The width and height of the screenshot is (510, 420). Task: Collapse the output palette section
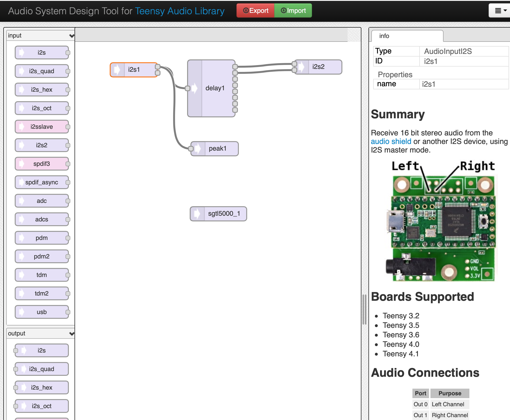tap(71, 333)
